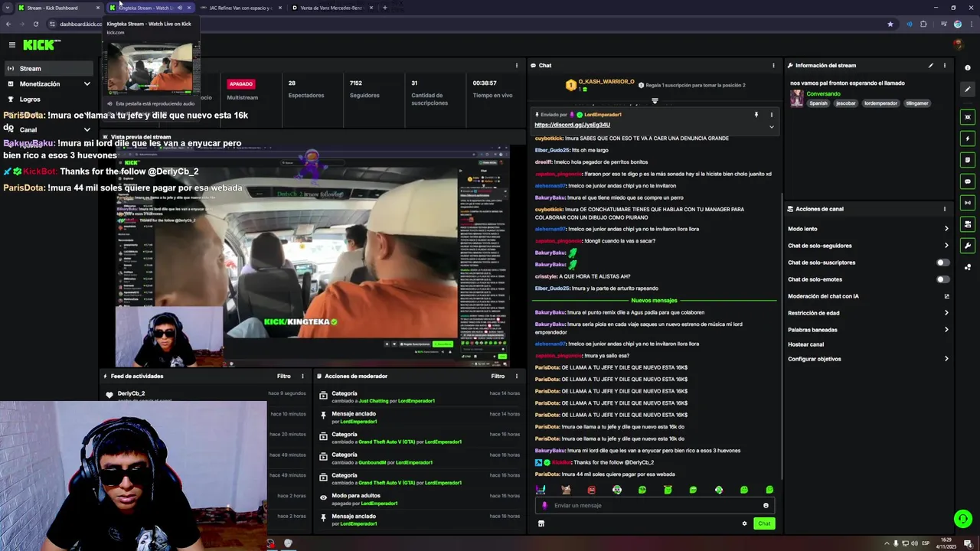Mute audio on the Kingteka Stream tab

[180, 8]
